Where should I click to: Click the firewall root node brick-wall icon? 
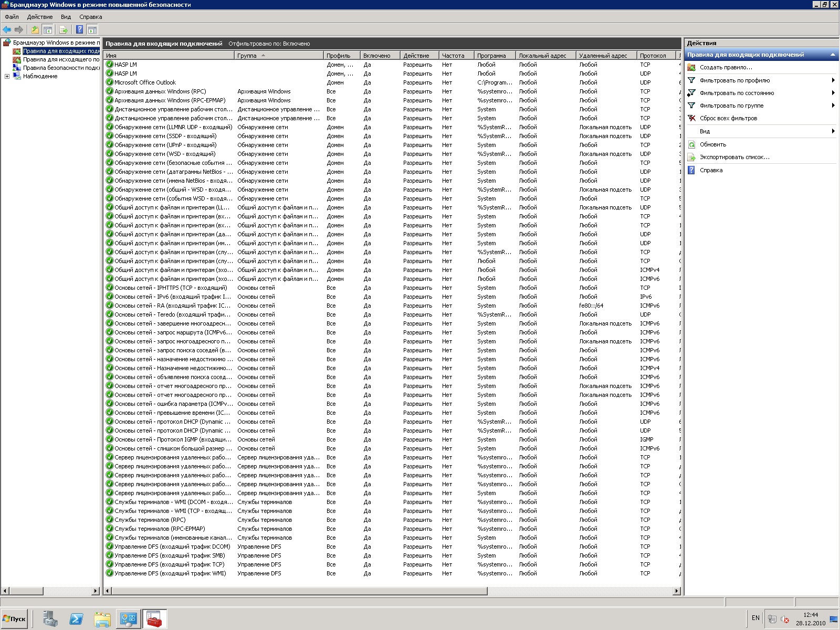7,43
